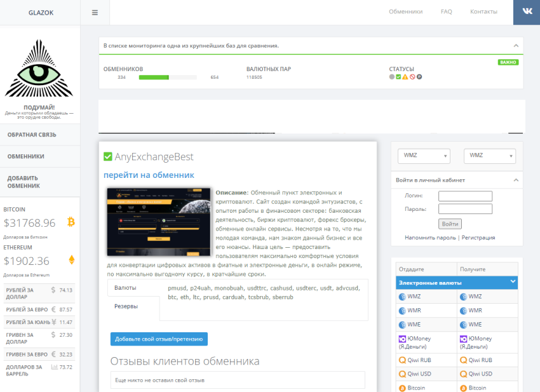
Task: Select Обратная связь in sidebar
Action: [x=40, y=135]
